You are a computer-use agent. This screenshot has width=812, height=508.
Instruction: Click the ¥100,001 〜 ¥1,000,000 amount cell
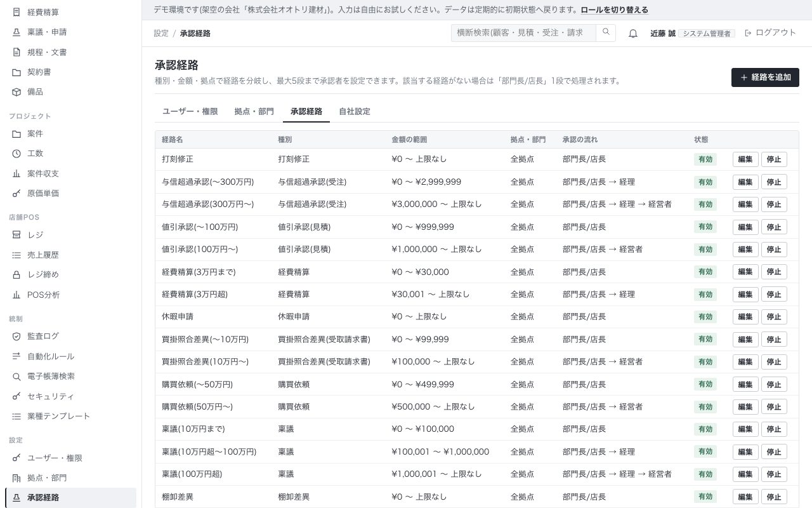click(x=440, y=452)
